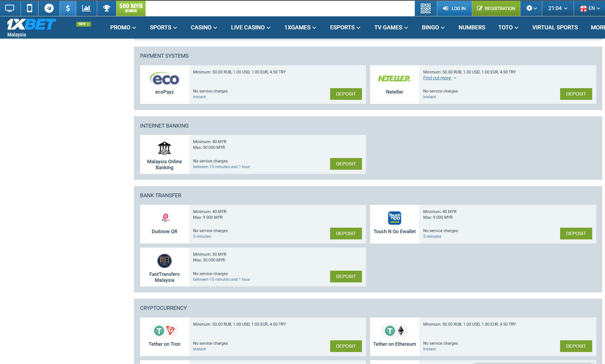
Task: Open the EN language dropdown
Action: pos(589,8)
